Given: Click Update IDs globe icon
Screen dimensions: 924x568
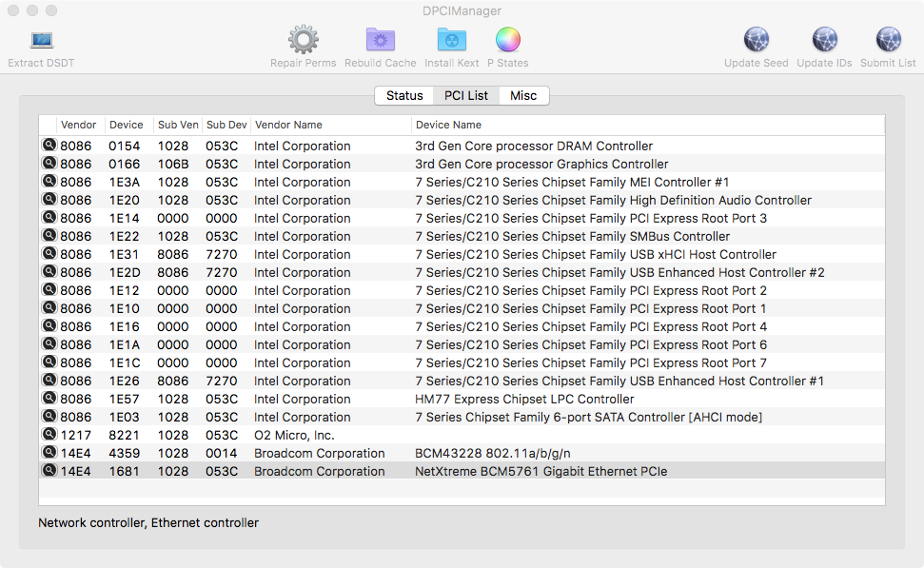Looking at the screenshot, I should [824, 39].
